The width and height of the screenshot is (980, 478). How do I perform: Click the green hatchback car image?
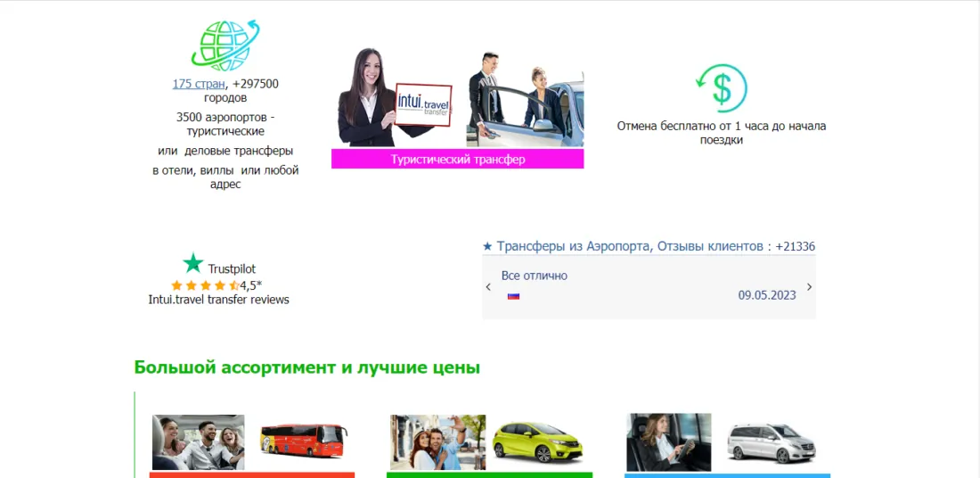click(537, 441)
